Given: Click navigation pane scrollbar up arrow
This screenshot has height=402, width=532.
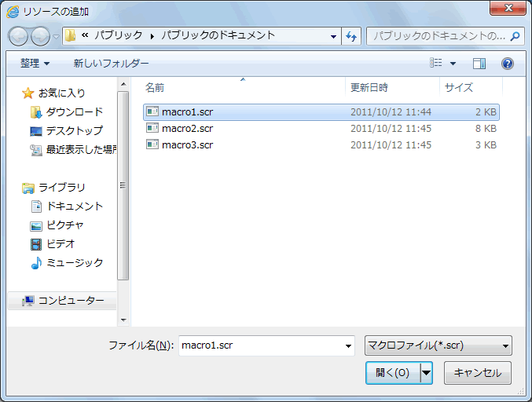Looking at the screenshot, I should [123, 84].
